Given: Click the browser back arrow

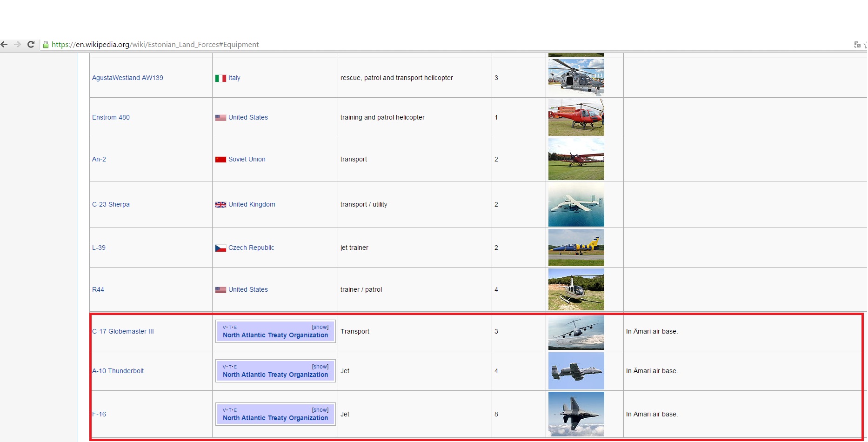Looking at the screenshot, I should [4, 45].
